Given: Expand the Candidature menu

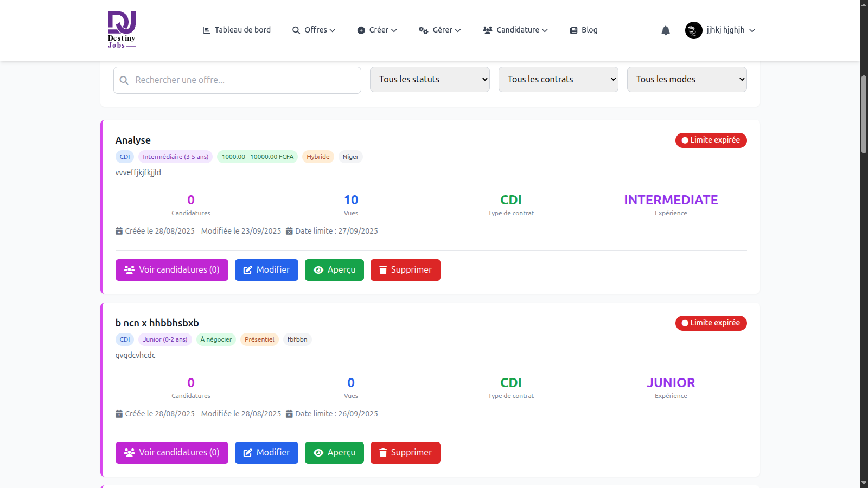Looking at the screenshot, I should pos(515,30).
